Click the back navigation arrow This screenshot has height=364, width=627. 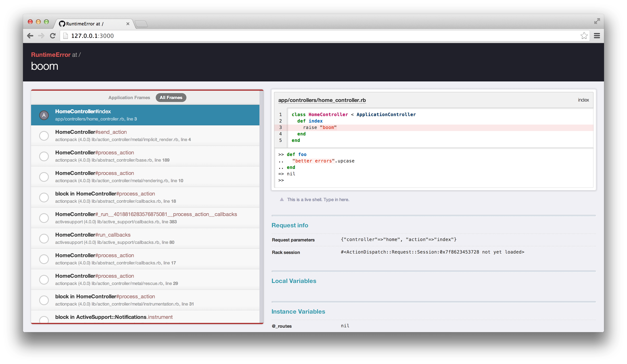point(30,35)
